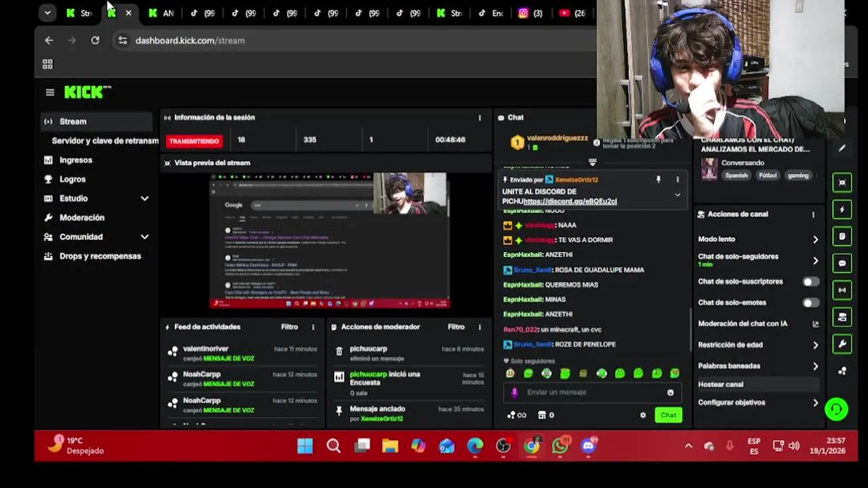Image resolution: width=868 pixels, height=488 pixels.
Task: Open Feed de actividades Filtro
Action: [290, 327]
